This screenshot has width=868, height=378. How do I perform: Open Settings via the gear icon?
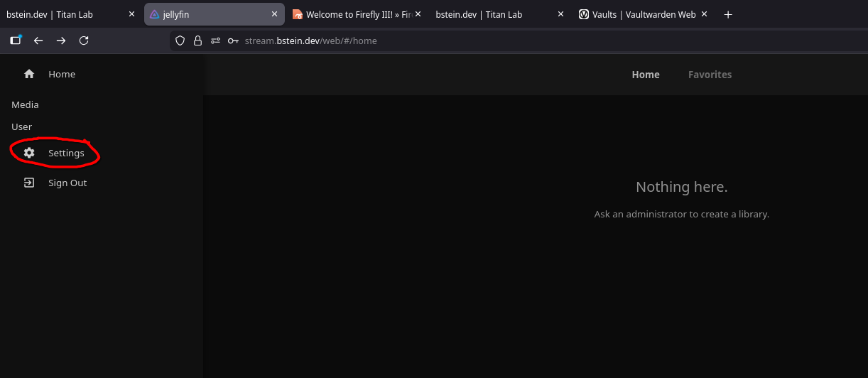[29, 153]
